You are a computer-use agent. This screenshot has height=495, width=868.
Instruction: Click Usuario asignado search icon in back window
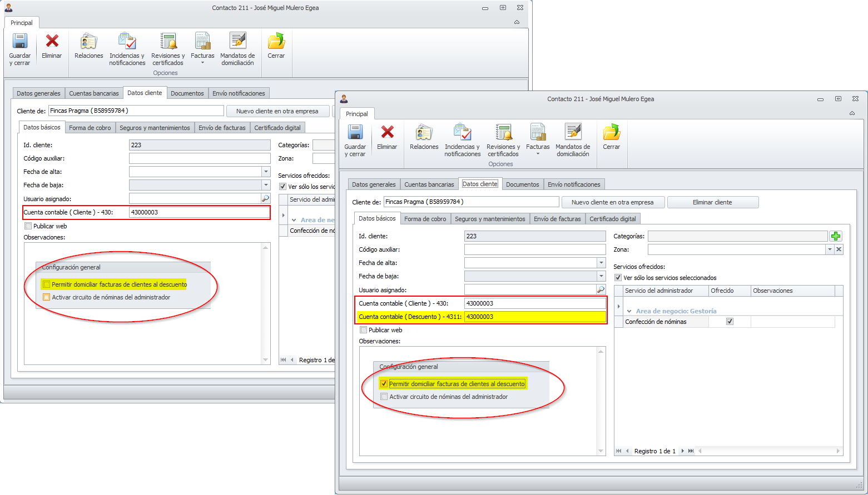coord(265,198)
